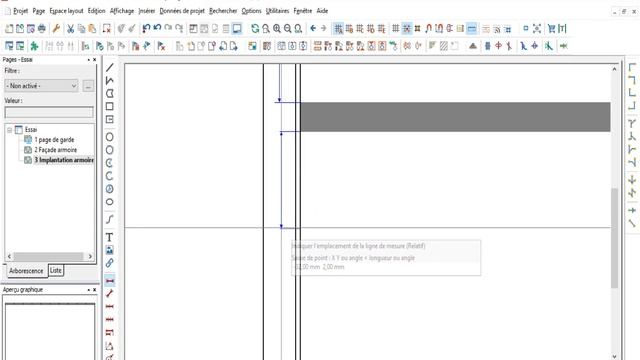
Task: Open the Projet menu
Action: pyautogui.click(x=20, y=11)
